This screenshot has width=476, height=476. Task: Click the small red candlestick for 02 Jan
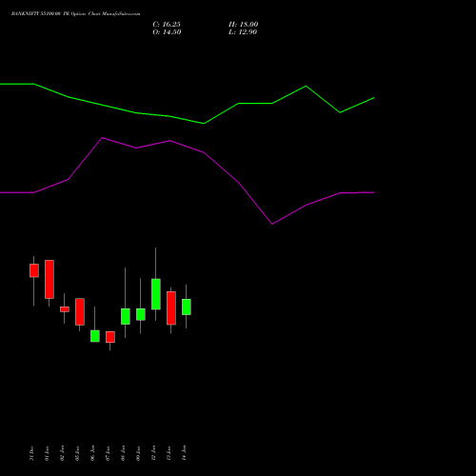point(65,309)
